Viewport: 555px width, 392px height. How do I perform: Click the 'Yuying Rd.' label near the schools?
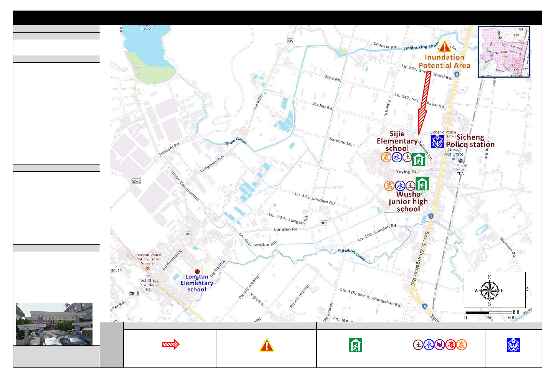(x=407, y=171)
